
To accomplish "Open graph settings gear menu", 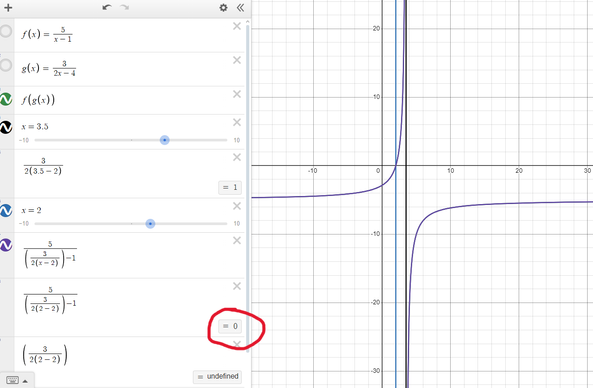I will 224,8.
